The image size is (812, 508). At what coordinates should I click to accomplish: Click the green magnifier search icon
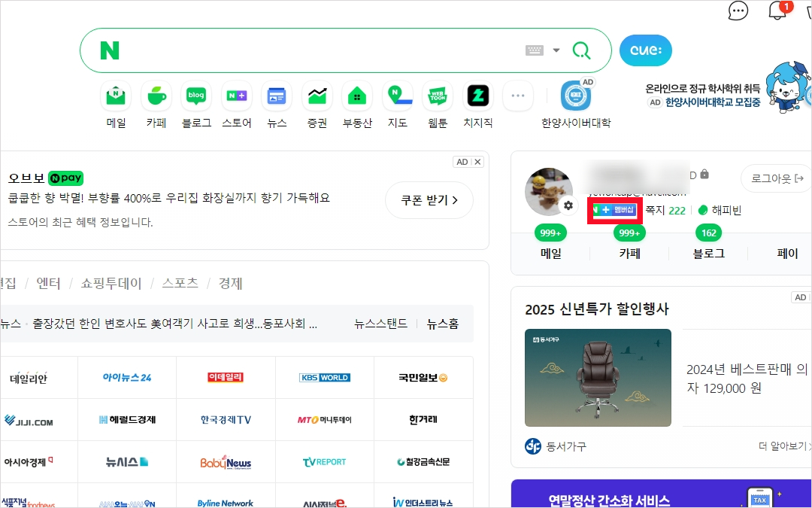581,50
